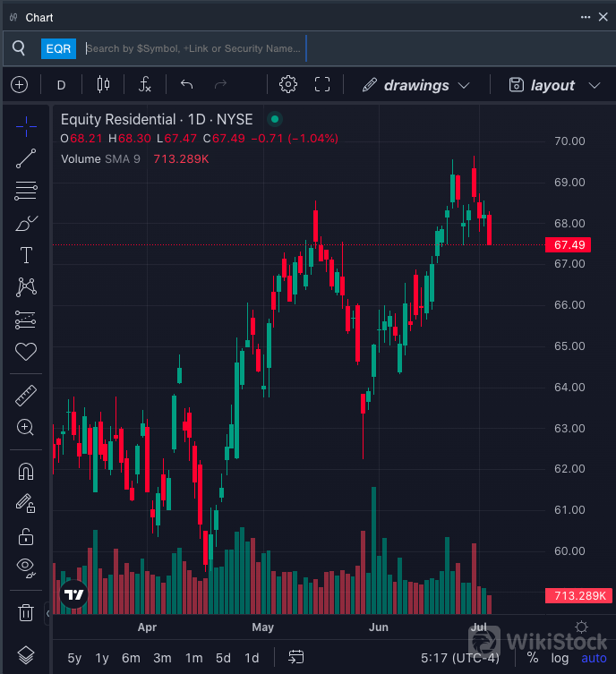Select the Text annotation tool

pyautogui.click(x=26, y=255)
